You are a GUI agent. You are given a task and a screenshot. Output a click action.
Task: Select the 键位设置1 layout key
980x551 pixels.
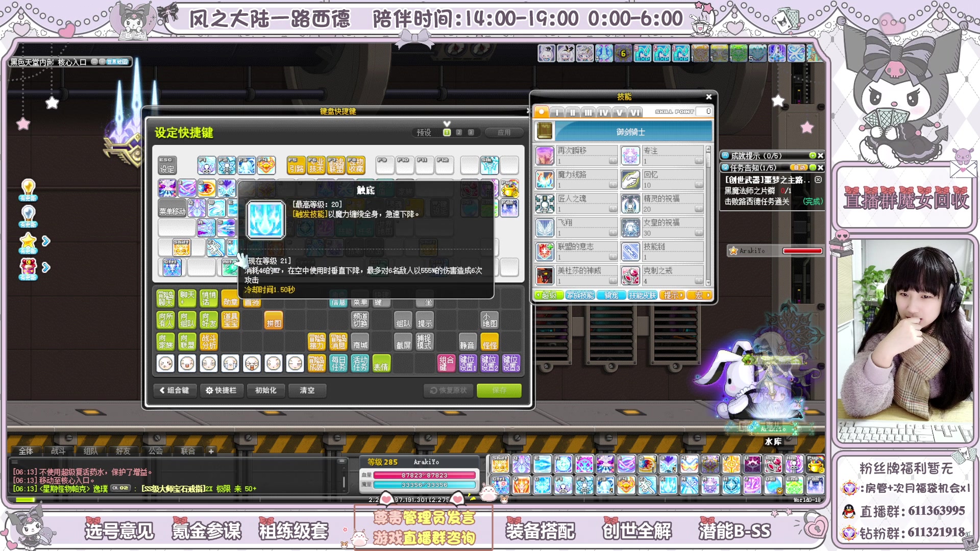[x=468, y=363]
